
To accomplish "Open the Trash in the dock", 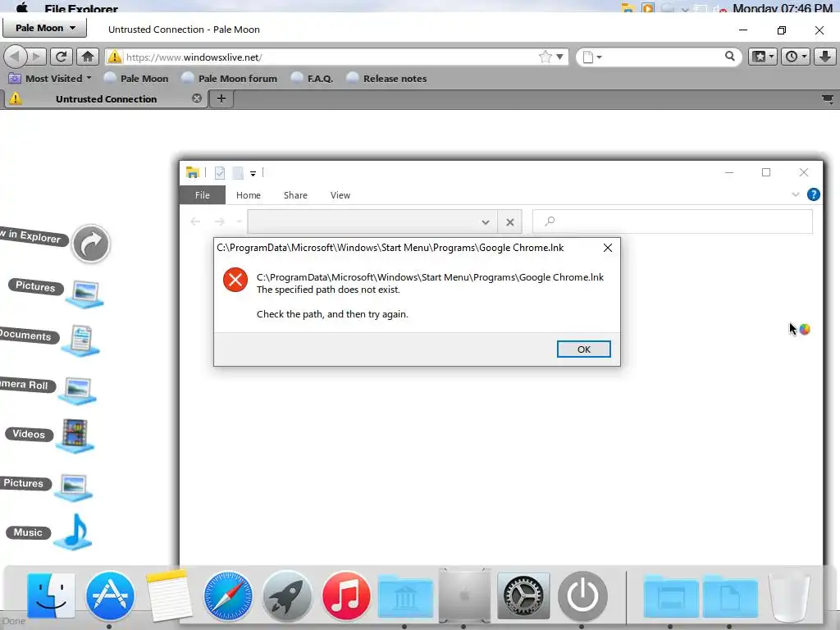I will pyautogui.click(x=789, y=596).
